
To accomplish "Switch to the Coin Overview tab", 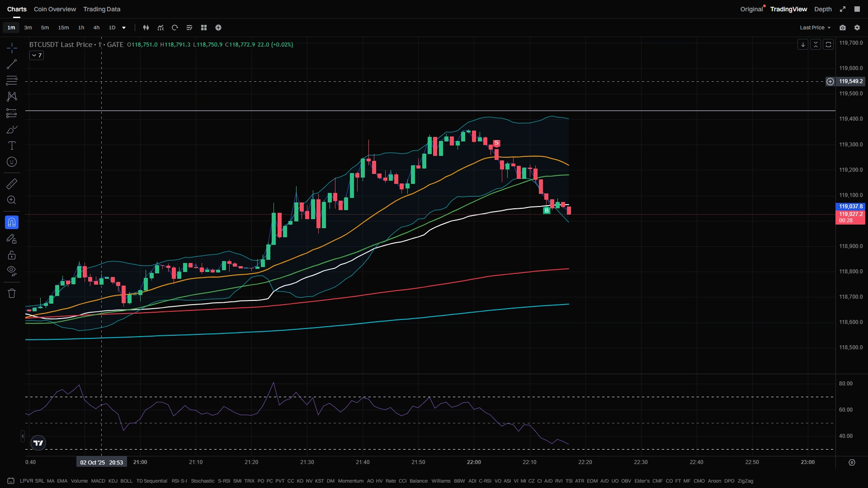I will [55, 9].
